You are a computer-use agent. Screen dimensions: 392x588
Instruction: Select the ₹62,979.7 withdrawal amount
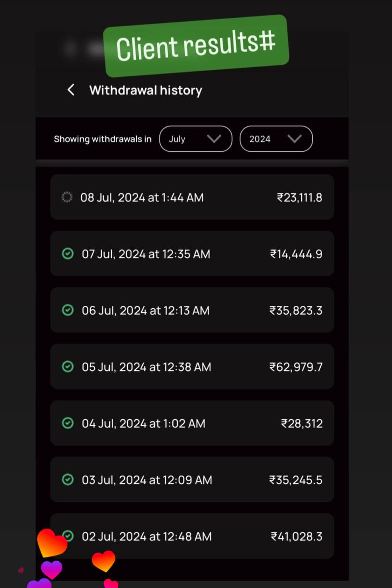296,367
